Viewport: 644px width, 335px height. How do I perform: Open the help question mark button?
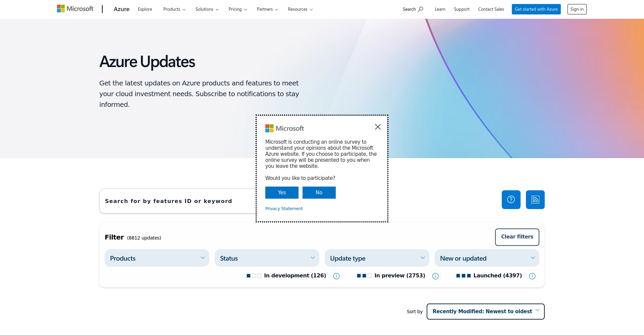[511, 200]
